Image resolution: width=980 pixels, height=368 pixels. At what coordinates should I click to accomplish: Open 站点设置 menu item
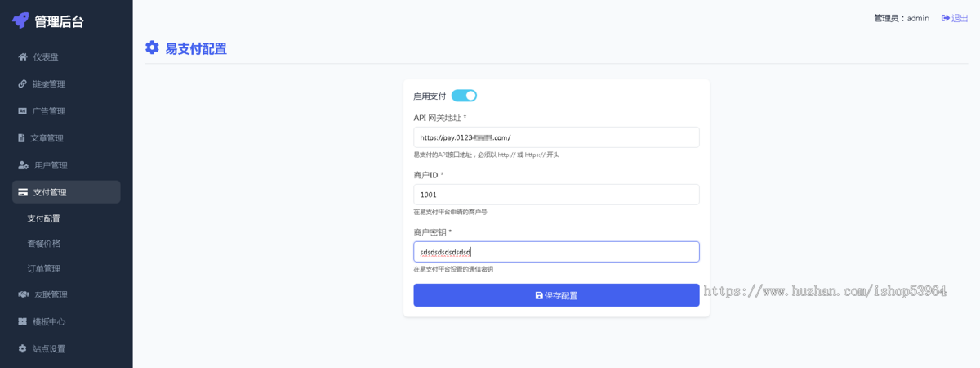(66, 348)
